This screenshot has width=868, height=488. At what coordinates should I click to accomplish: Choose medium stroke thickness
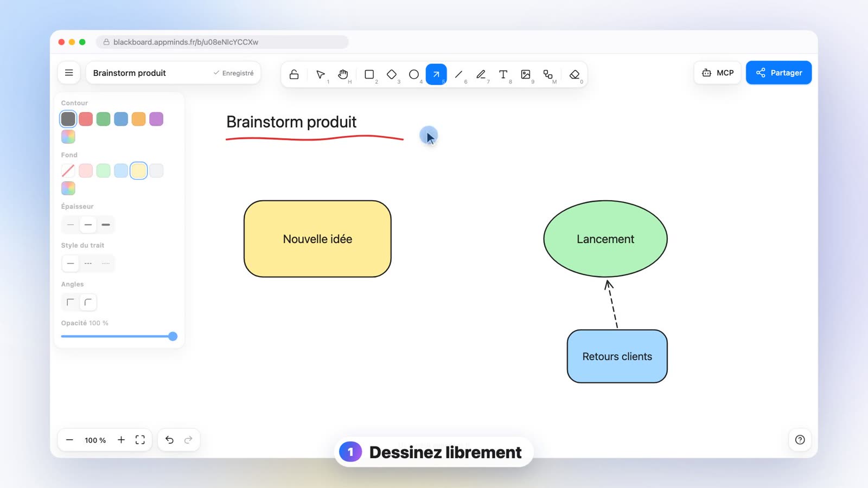pyautogui.click(x=88, y=224)
